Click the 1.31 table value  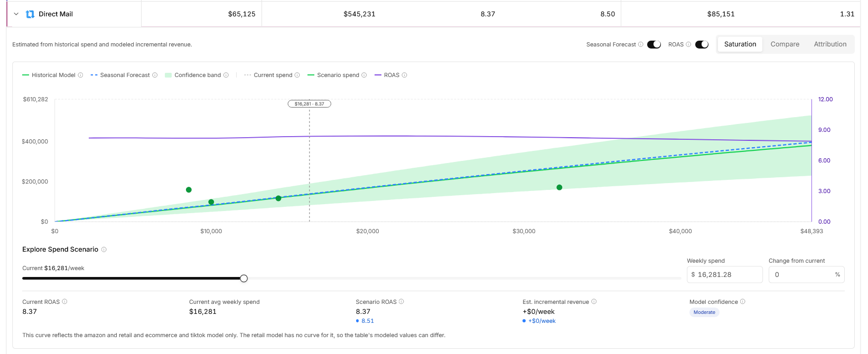click(847, 14)
